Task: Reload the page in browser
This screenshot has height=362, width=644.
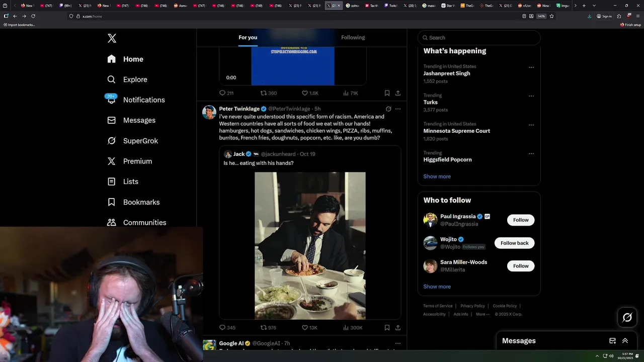Action: pos(33,16)
